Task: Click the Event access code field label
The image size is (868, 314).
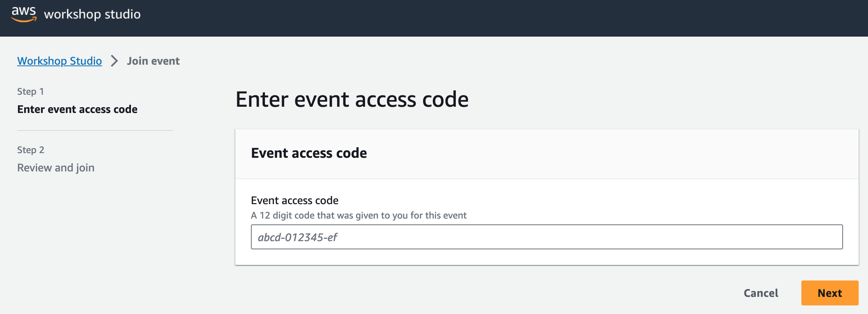Action: 295,201
